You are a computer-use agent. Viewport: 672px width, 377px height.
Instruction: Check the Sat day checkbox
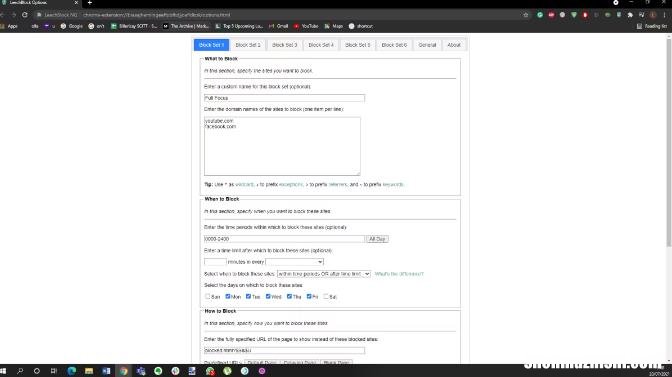click(x=326, y=296)
